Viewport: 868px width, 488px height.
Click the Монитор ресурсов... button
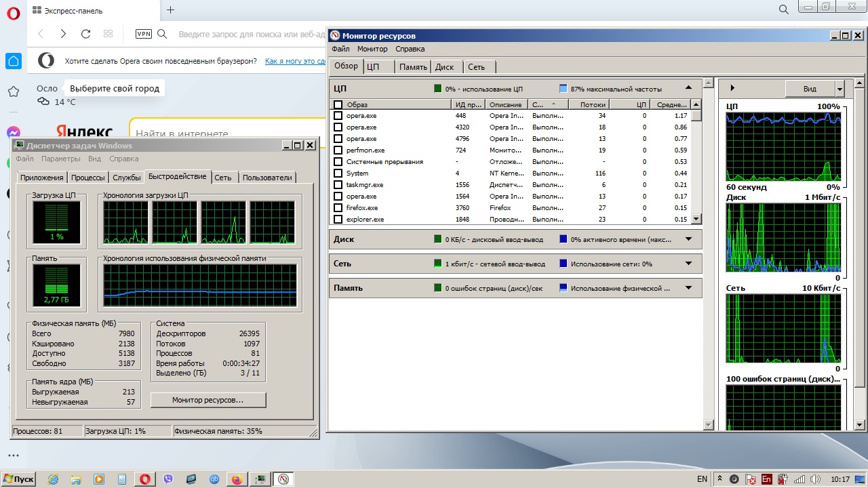pos(208,400)
